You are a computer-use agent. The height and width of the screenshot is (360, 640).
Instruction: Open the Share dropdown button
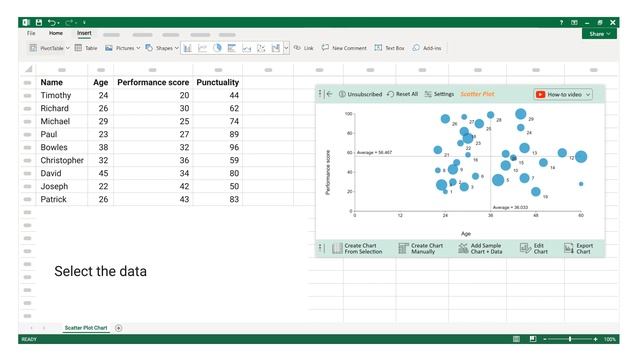tap(599, 34)
